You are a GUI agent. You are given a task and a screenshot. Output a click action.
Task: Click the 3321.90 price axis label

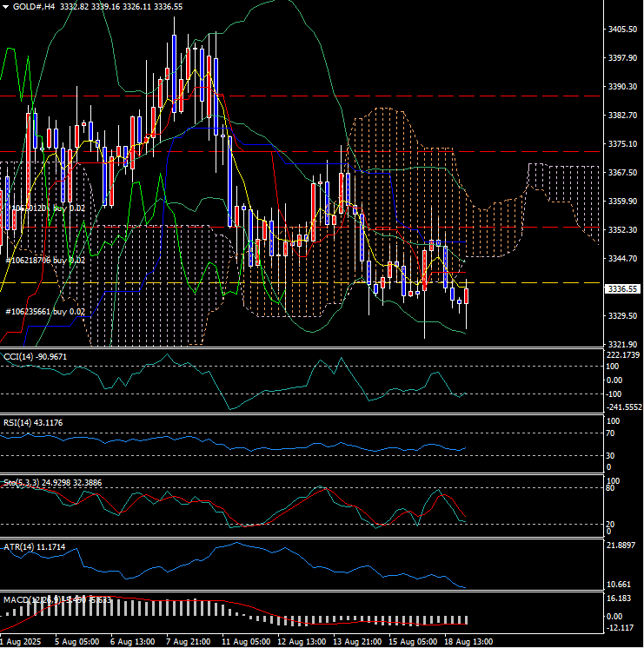(622, 344)
